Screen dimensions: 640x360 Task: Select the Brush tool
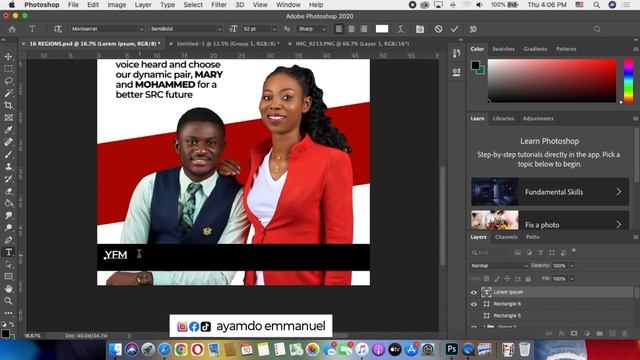point(8,154)
